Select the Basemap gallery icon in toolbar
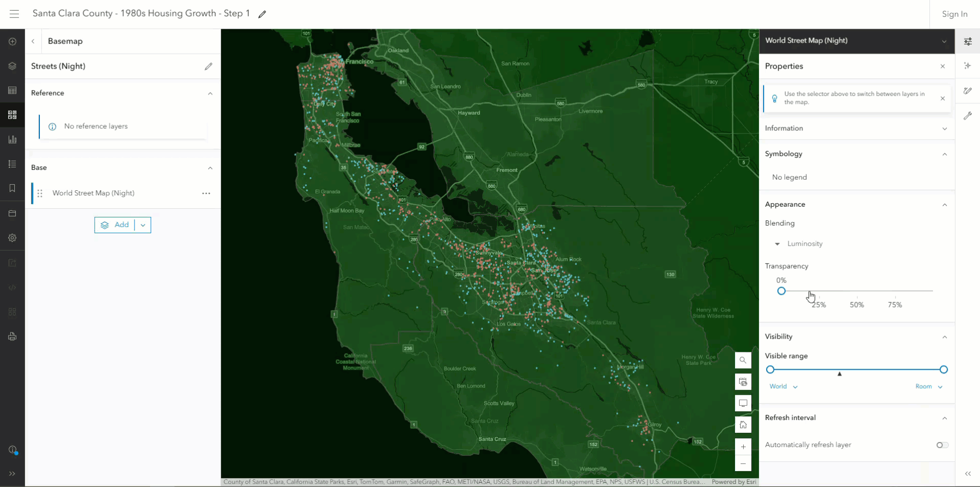Screen dimensions: 980x487 click(12, 115)
